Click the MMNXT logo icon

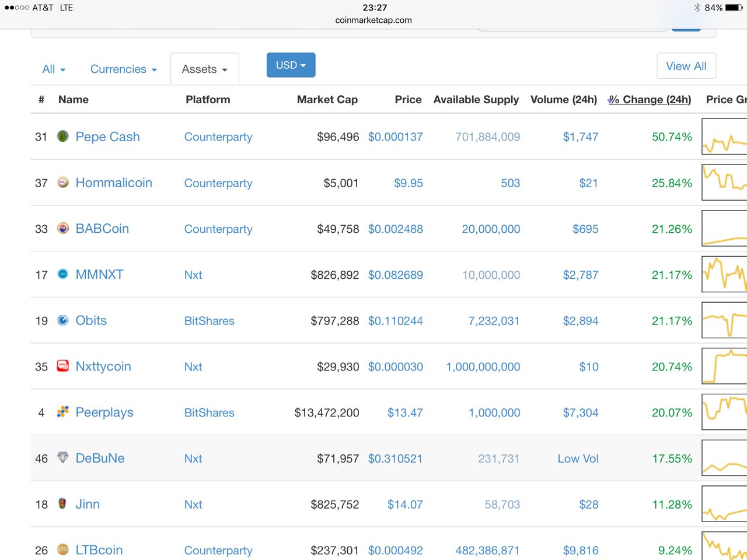[x=63, y=274]
